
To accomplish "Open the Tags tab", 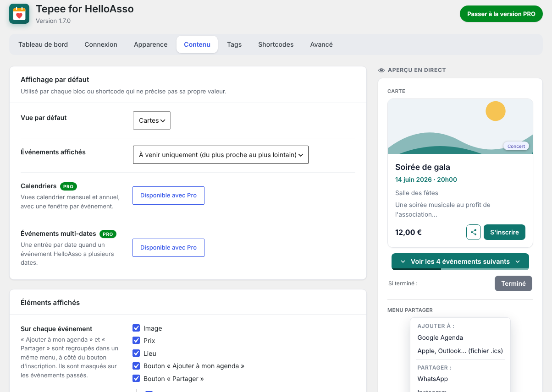I will tap(234, 44).
